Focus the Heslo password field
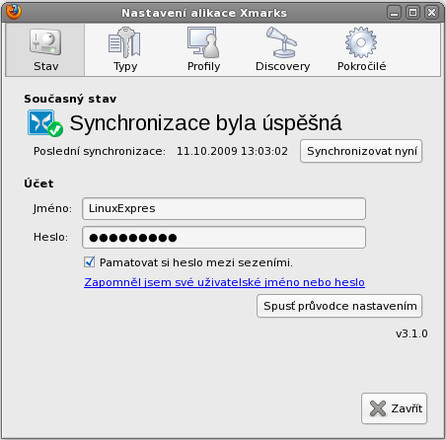446x440 pixels. click(x=224, y=237)
